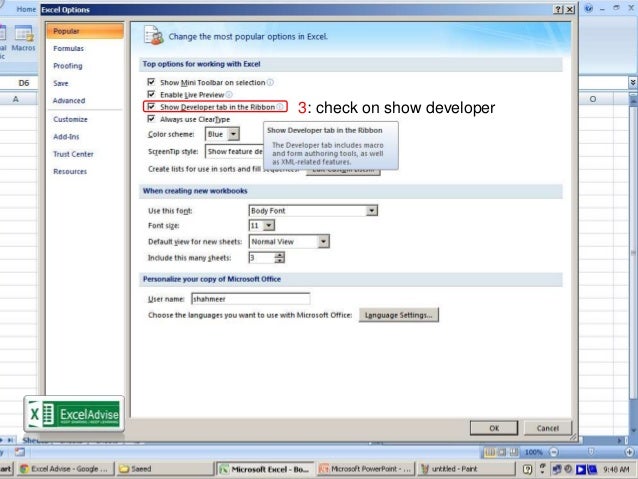
Task: Select the Add-Ins category
Action: coord(85,137)
